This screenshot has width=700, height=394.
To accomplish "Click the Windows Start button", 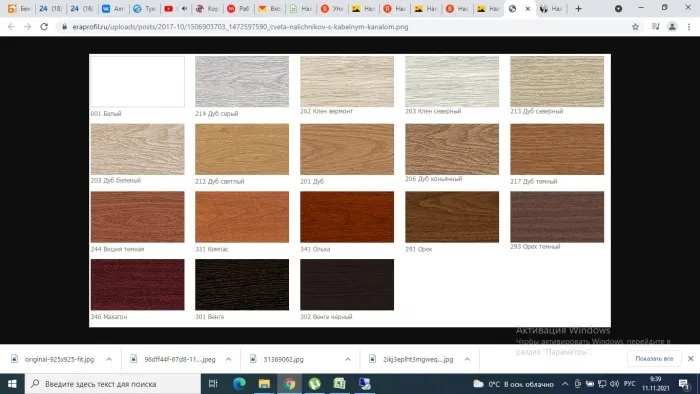I will point(12,384).
